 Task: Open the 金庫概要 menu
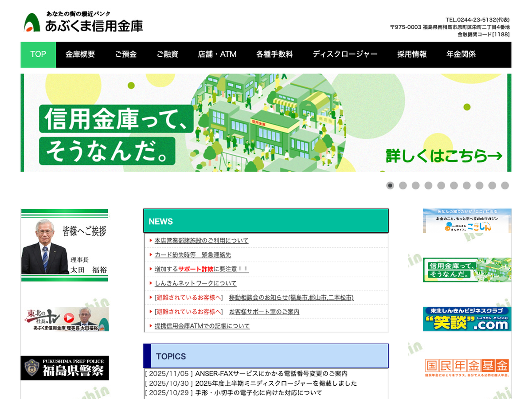pyautogui.click(x=80, y=55)
